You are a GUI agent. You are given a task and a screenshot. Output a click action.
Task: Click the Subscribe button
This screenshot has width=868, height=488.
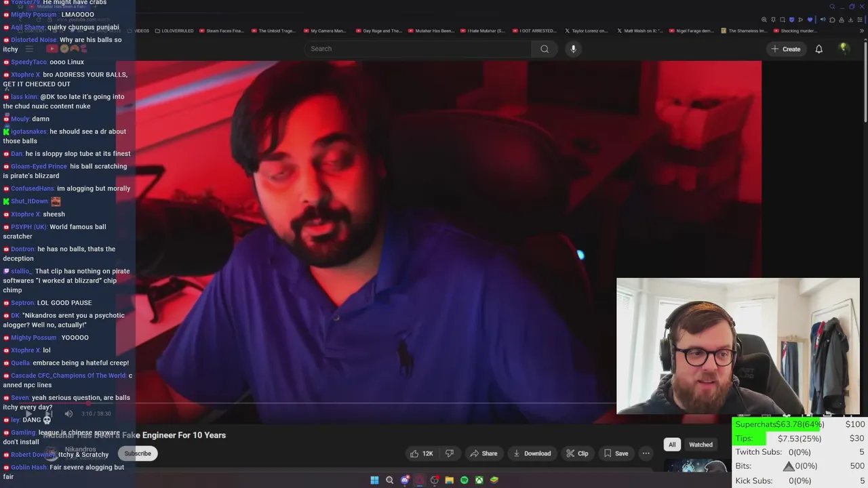coord(138,453)
